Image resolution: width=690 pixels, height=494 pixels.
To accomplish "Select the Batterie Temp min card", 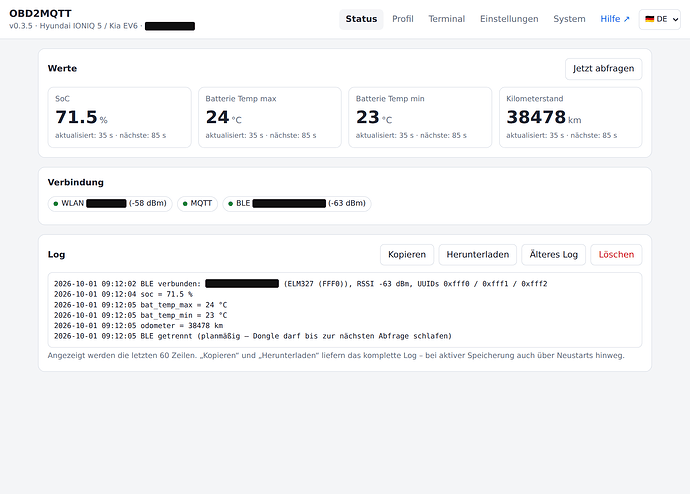I will click(420, 117).
